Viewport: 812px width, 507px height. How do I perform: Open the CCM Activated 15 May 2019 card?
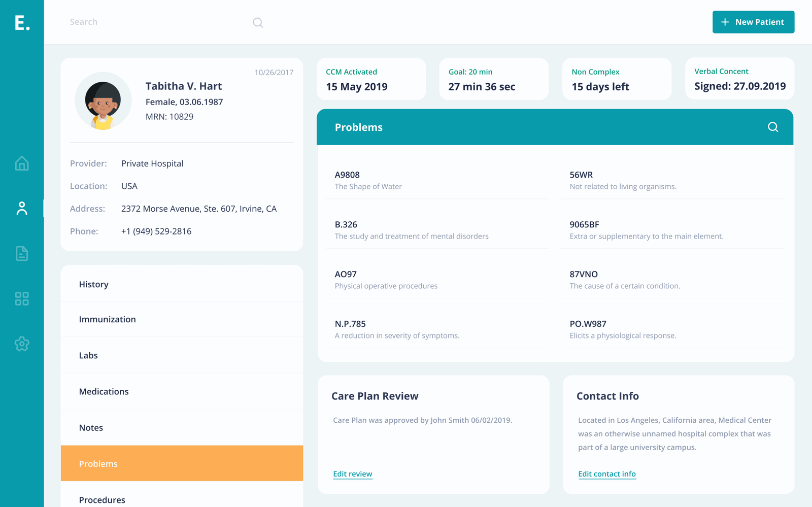371,79
